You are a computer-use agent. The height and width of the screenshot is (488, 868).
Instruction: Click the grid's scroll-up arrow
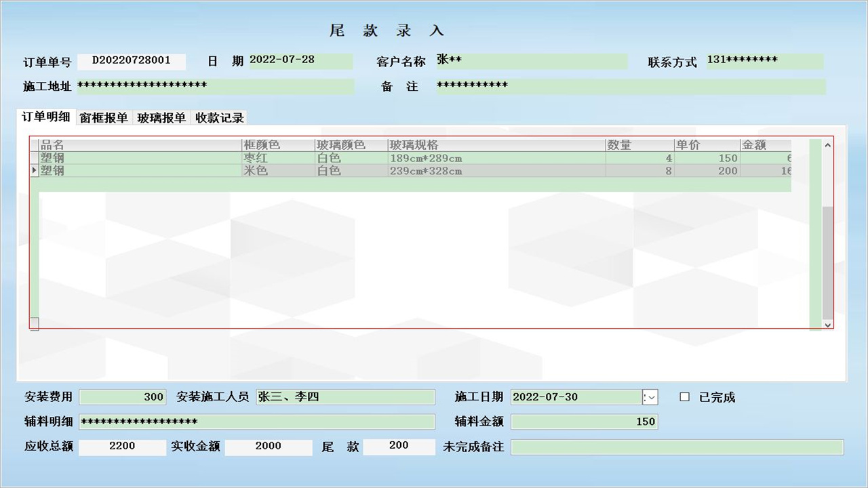pos(827,144)
